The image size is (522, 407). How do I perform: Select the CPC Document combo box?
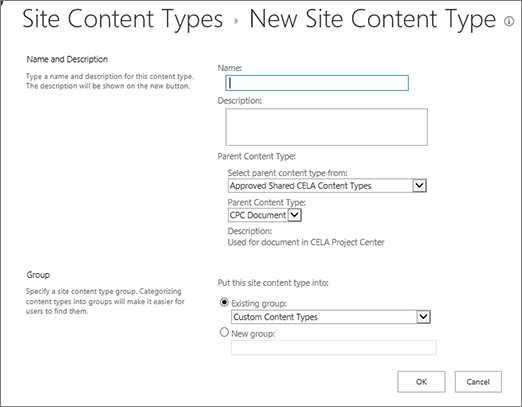[265, 215]
